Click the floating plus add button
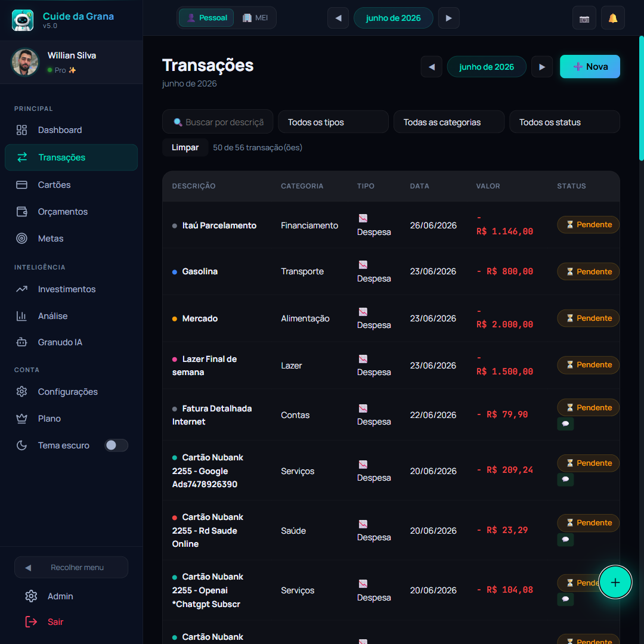 coord(615,582)
